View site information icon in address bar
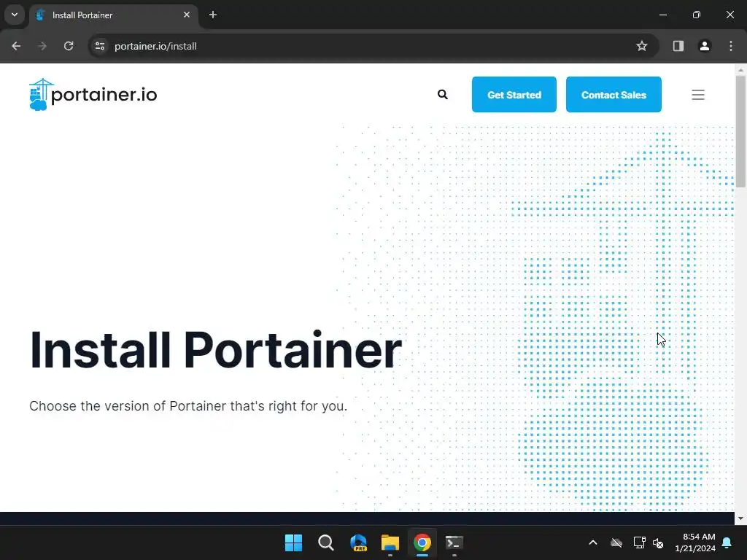This screenshot has height=560, width=747. pyautogui.click(x=99, y=46)
